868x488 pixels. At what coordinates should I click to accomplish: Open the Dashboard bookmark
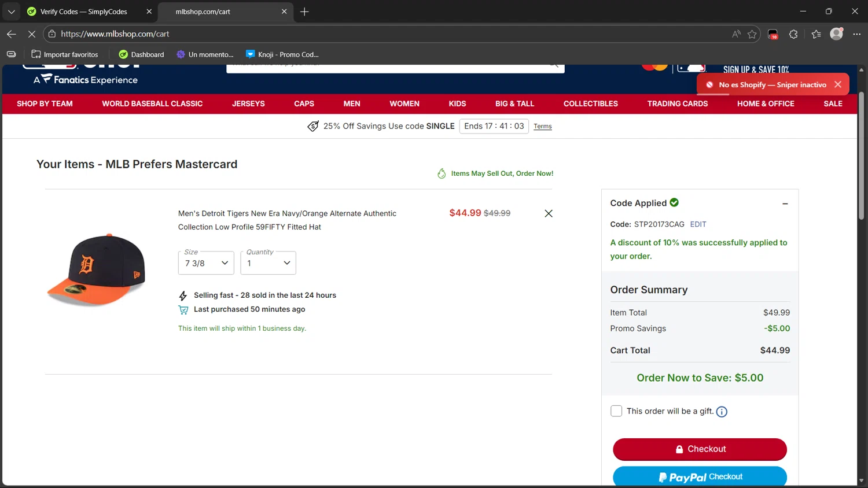point(141,54)
